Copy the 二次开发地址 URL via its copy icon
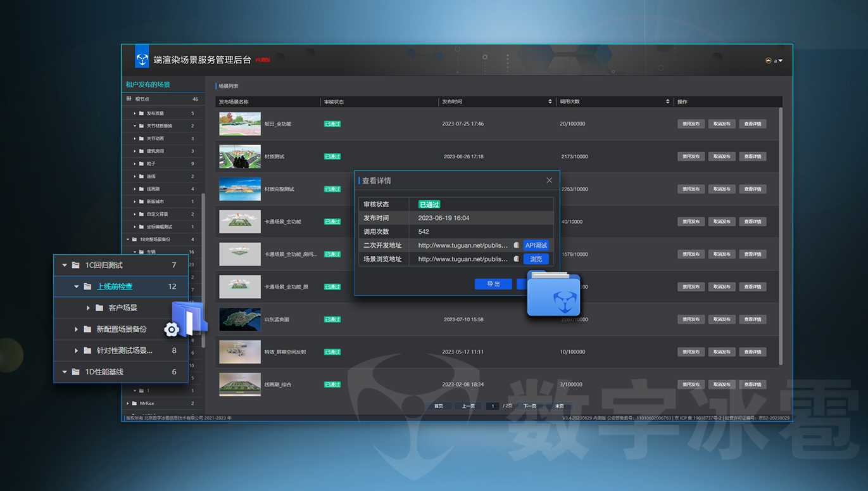Screen dimensions: 868x491 (517, 245)
